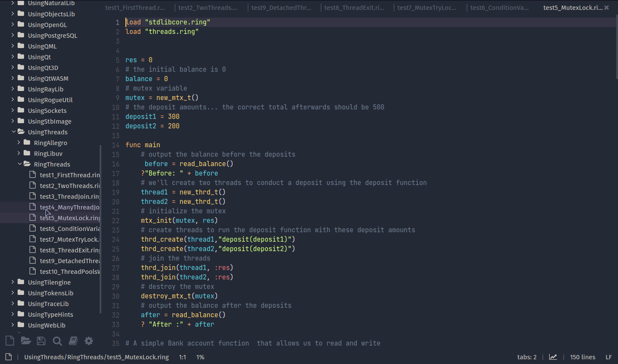Screen dimensions: 618x364
Task: Open test3_ThreadJoin.ring in the file tree
Action: tap(69, 197)
